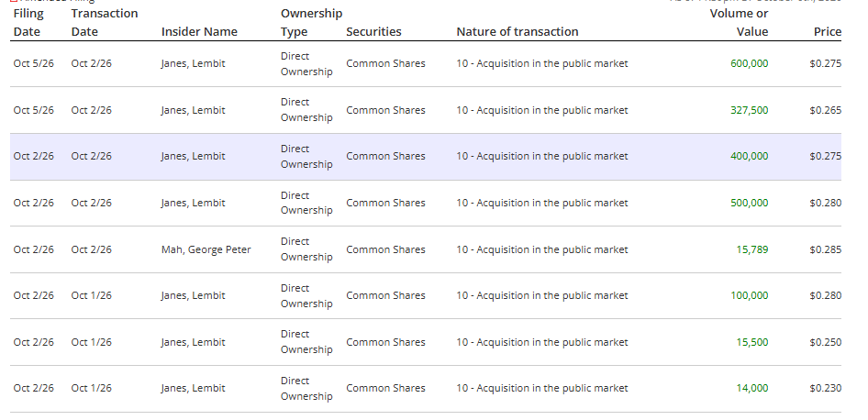Image resolution: width=868 pixels, height=420 pixels.
Task: Click the Filing Date column header
Action: coord(28,22)
